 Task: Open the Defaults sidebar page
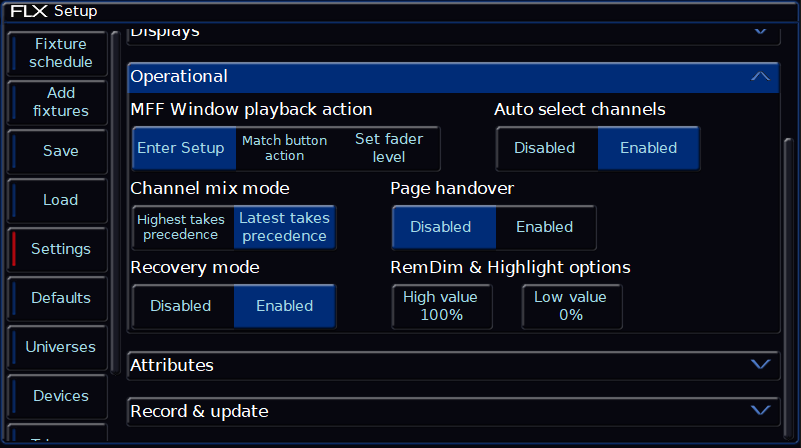coord(58,298)
